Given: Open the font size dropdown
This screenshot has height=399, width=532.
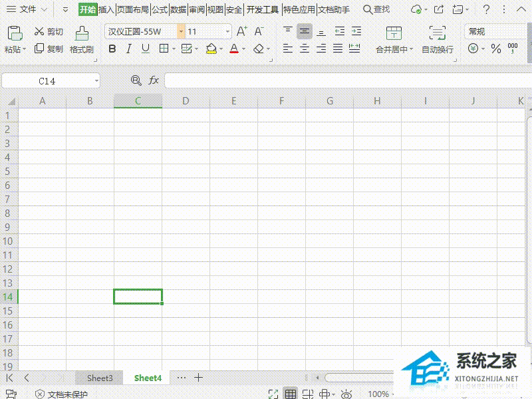Looking at the screenshot, I should [x=227, y=31].
